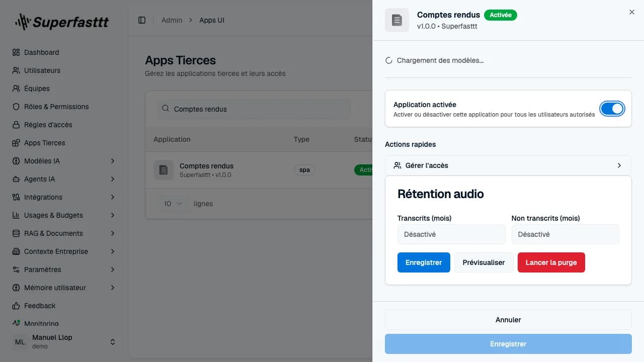Screen dimensions: 644x362
Task: Click the Mémoire utilisateur icon
Action: point(16,288)
